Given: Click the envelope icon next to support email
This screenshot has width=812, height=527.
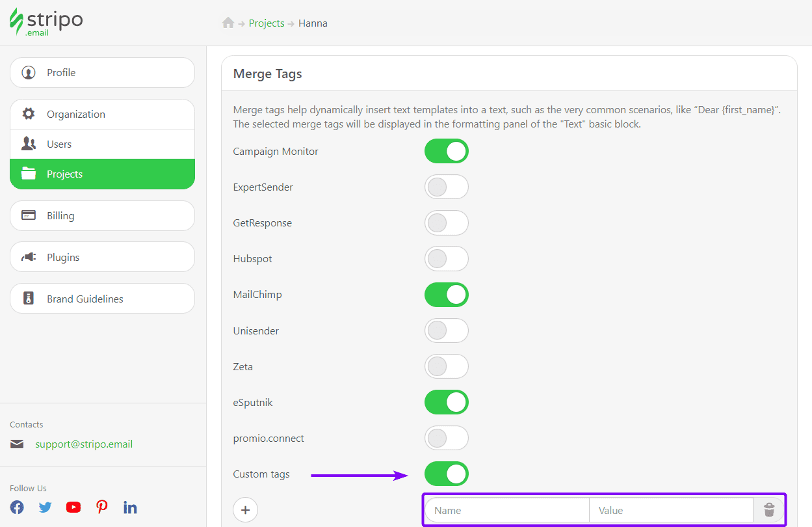Looking at the screenshot, I should 16,444.
